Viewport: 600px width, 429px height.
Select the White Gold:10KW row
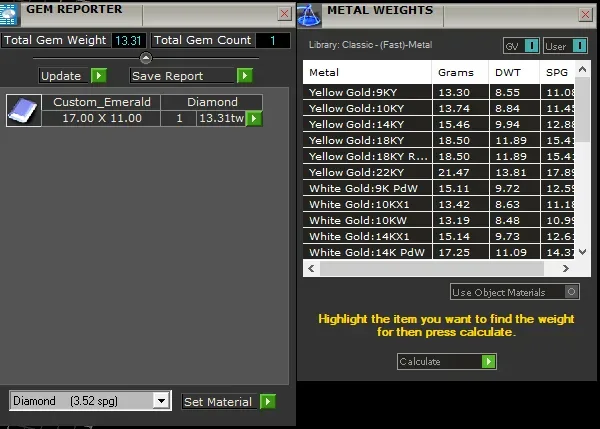pyautogui.click(x=439, y=220)
